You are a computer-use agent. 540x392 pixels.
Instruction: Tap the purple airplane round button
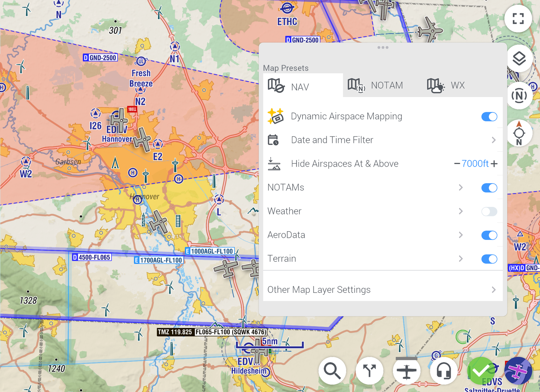[x=518, y=371]
